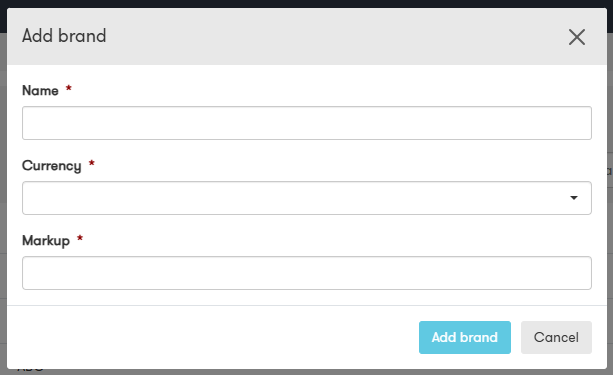Click the 'Add brand' dialog title text
The width and height of the screenshot is (613, 375).
[64, 36]
